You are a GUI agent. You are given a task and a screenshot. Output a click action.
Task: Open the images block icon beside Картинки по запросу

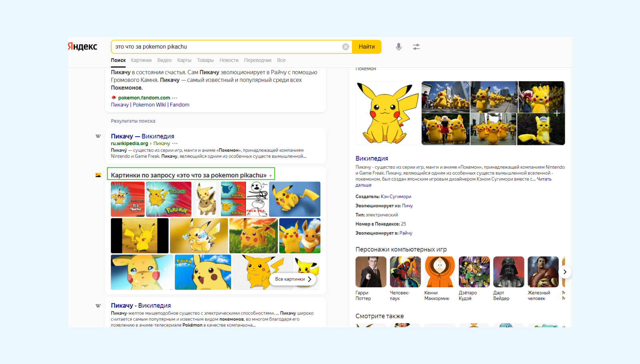98,175
